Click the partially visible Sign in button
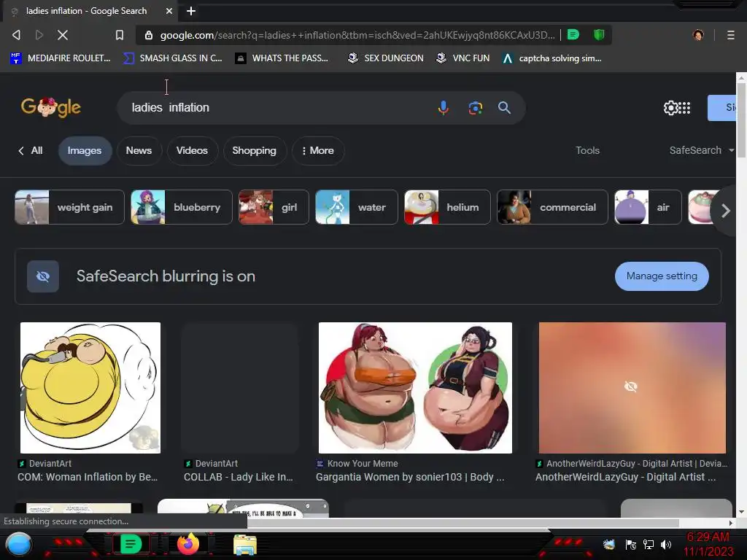747x560 pixels. pos(721,108)
